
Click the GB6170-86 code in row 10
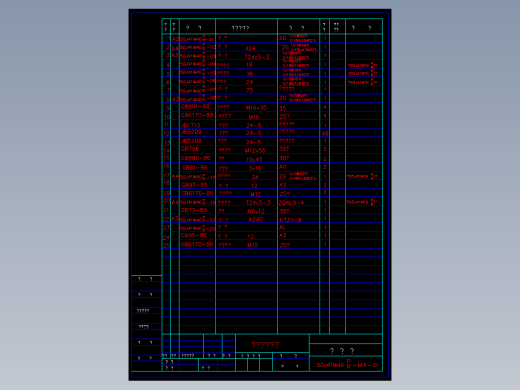[197, 115]
